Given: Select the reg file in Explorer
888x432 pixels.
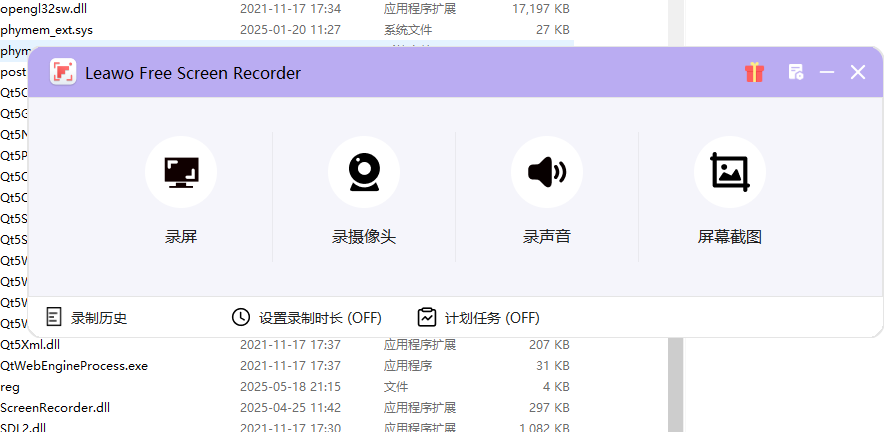Looking at the screenshot, I should [10, 387].
